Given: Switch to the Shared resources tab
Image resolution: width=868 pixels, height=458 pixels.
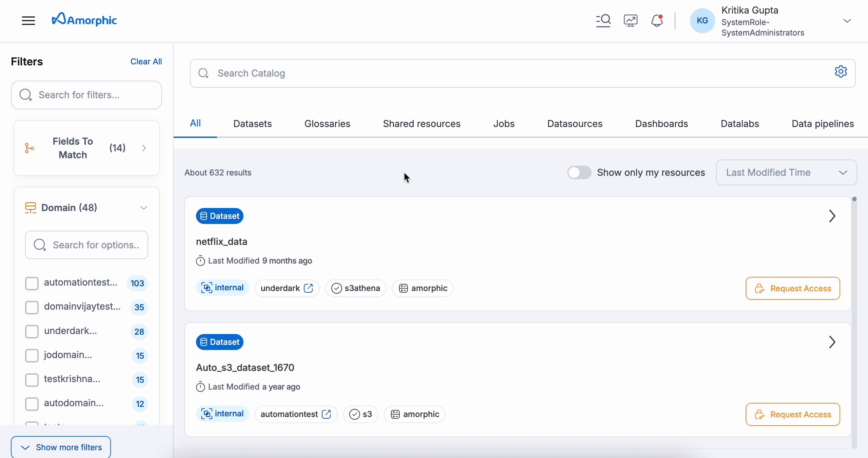Looking at the screenshot, I should pyautogui.click(x=421, y=124).
